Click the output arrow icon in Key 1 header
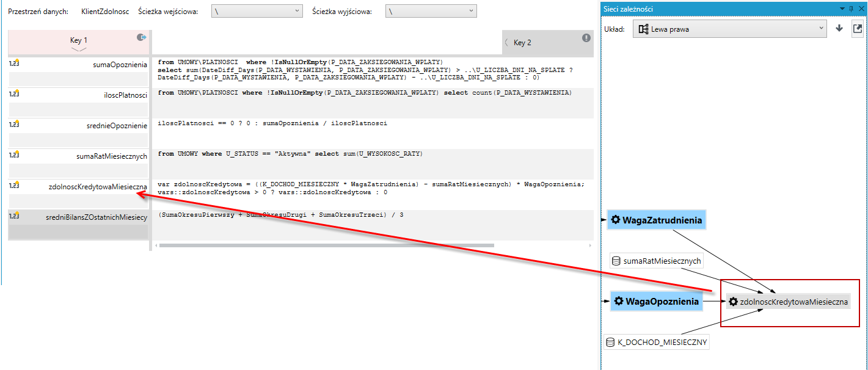The width and height of the screenshot is (868, 370). (x=142, y=38)
